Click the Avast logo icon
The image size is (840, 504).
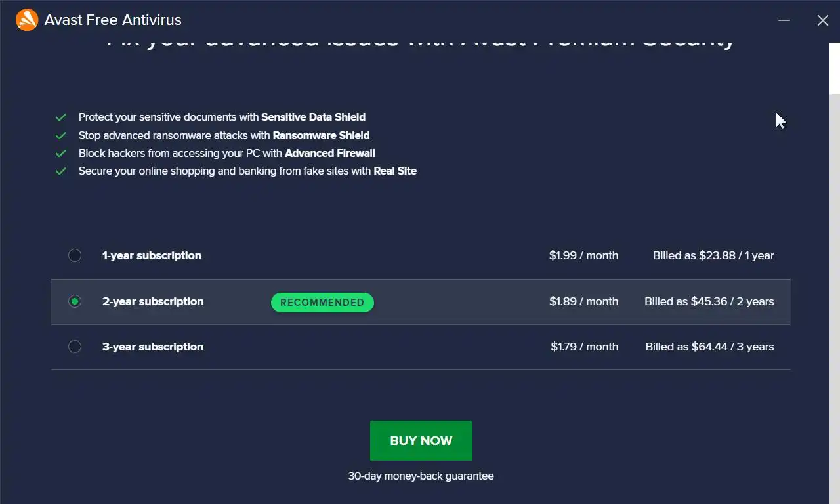pos(27,20)
